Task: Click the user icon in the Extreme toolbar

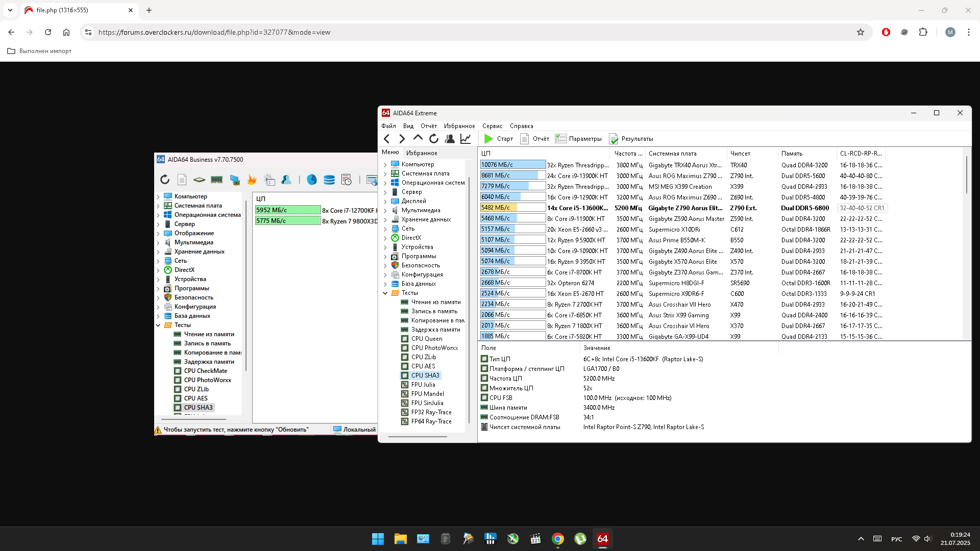Action: (x=450, y=139)
